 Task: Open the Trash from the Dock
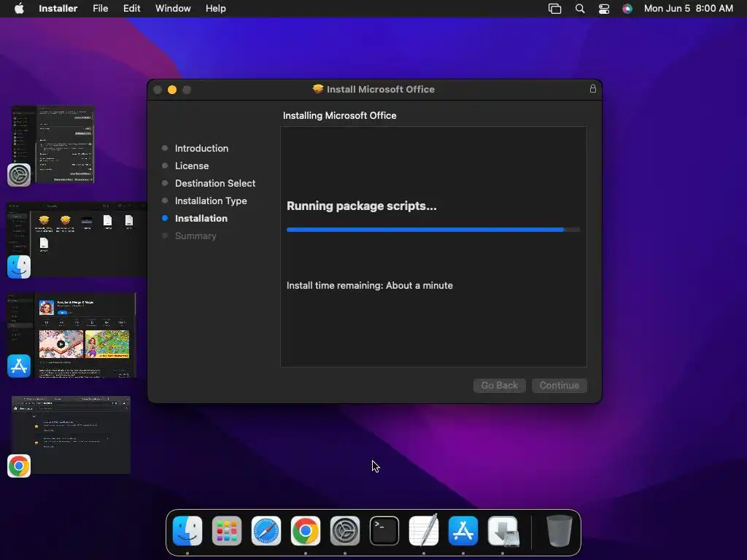(560, 531)
